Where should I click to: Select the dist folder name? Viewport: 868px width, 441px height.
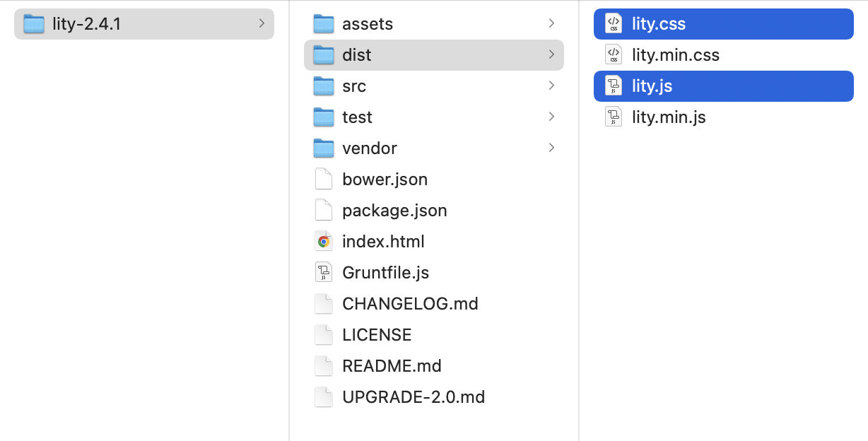(x=357, y=55)
